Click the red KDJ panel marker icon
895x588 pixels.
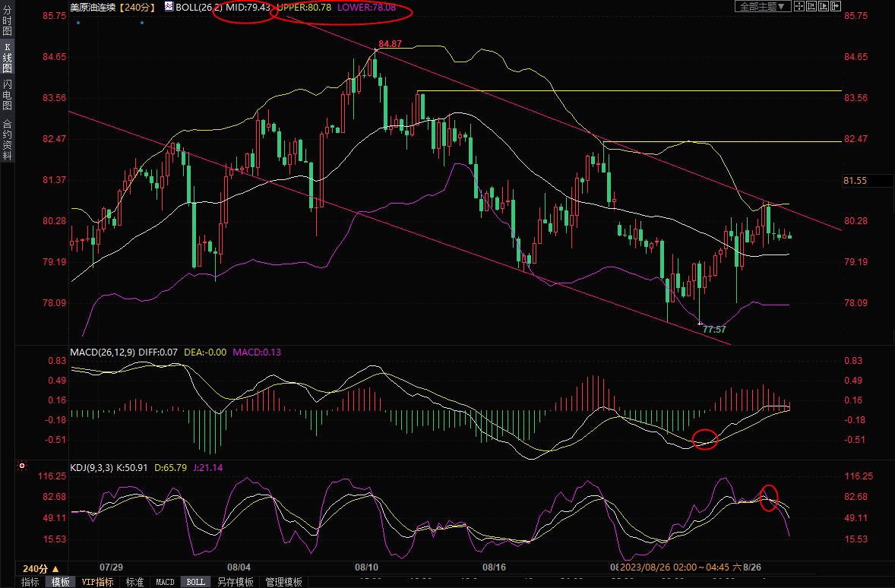pyautogui.click(x=22, y=466)
